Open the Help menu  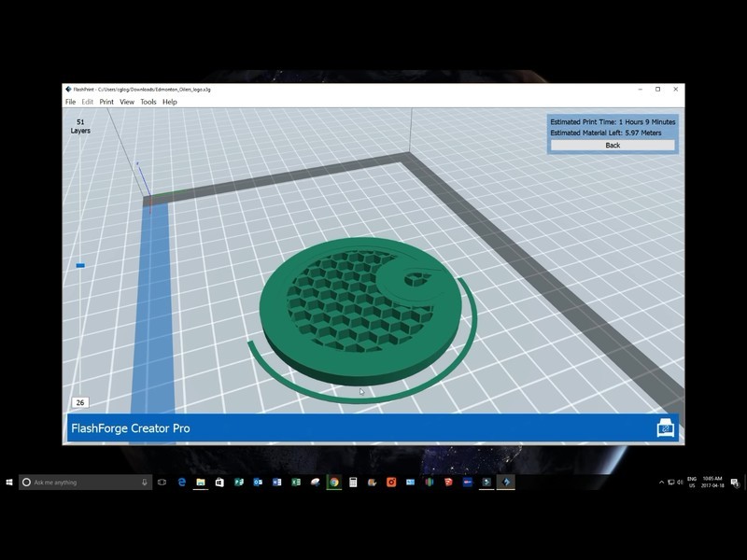click(170, 102)
